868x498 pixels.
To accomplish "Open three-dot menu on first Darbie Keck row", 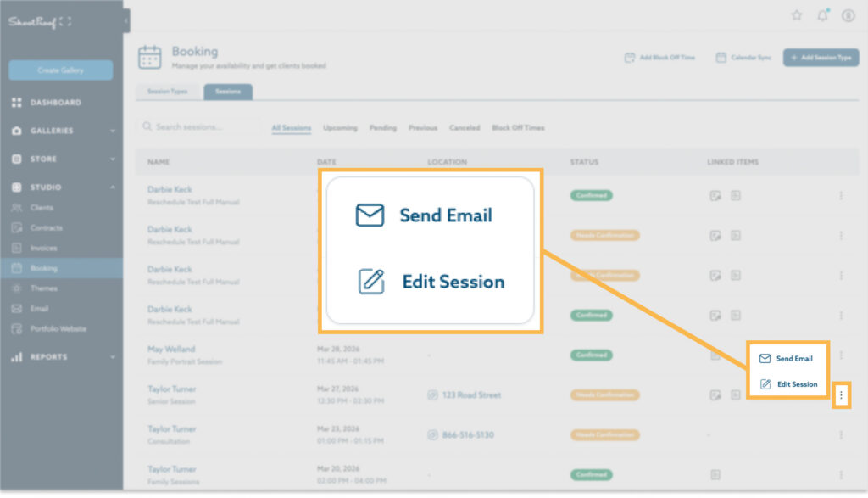I will click(x=841, y=195).
